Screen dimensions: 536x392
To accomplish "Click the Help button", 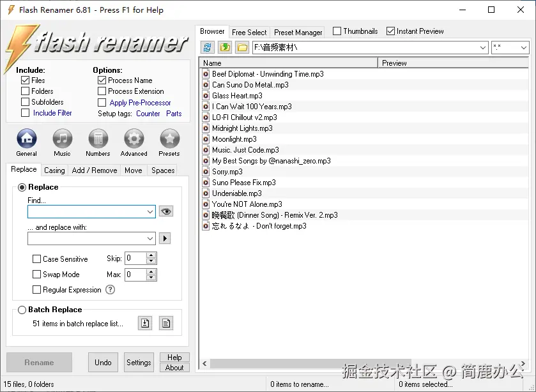I will coord(174,357).
